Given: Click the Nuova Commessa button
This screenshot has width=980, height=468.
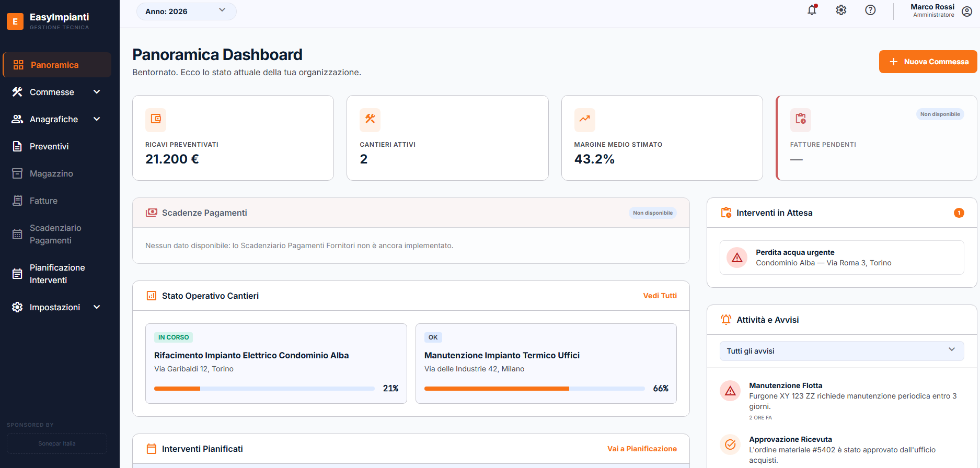Looking at the screenshot, I should pyautogui.click(x=928, y=62).
